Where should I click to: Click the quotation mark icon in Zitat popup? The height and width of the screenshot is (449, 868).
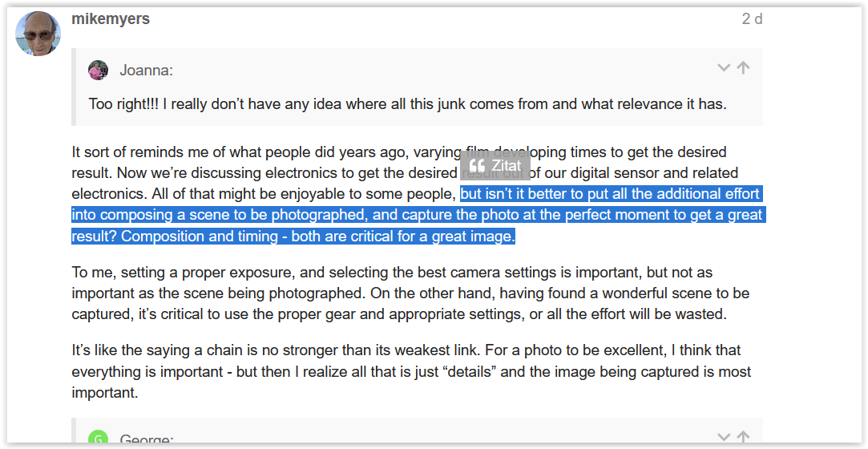point(477,166)
